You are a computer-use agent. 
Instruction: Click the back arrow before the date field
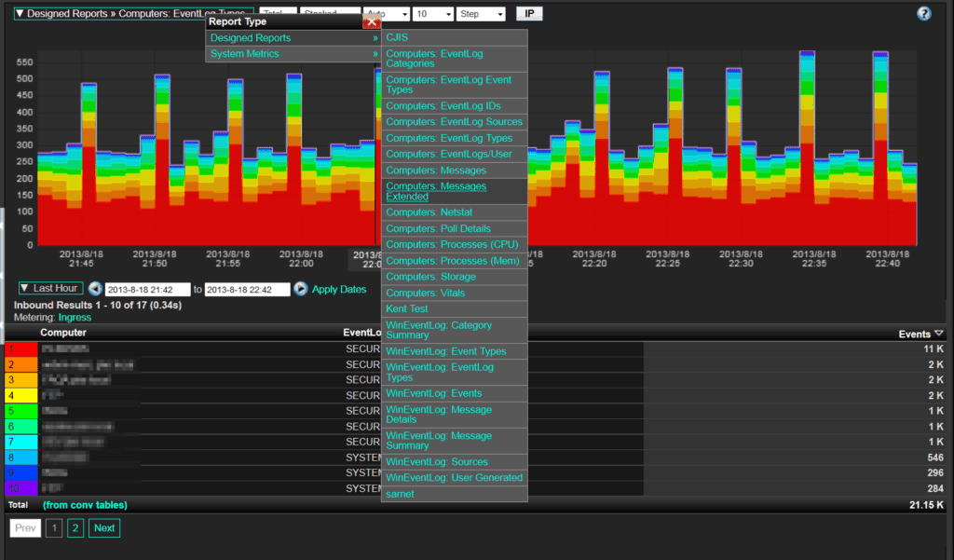click(x=95, y=289)
